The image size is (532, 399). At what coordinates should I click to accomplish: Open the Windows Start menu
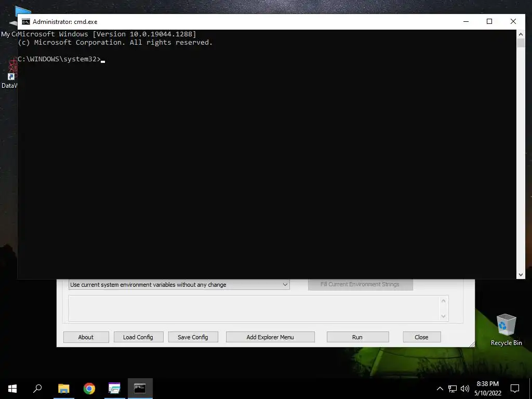pos(12,389)
